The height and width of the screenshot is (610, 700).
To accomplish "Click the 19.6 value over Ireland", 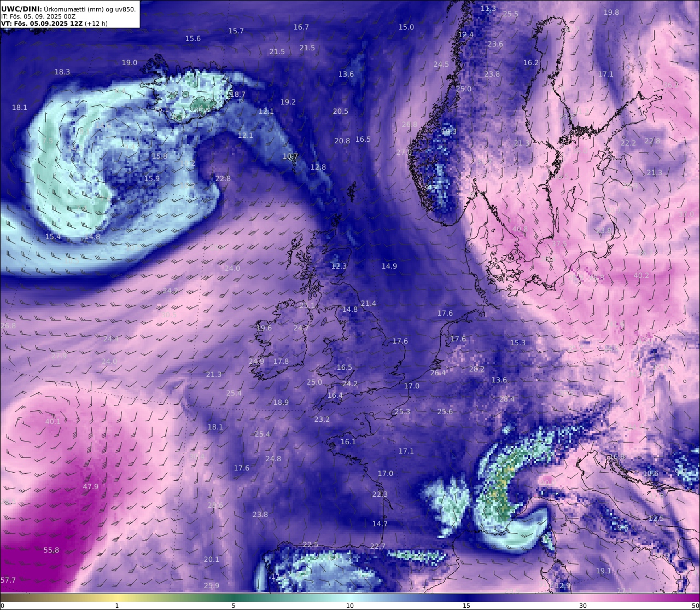I will coord(264,328).
